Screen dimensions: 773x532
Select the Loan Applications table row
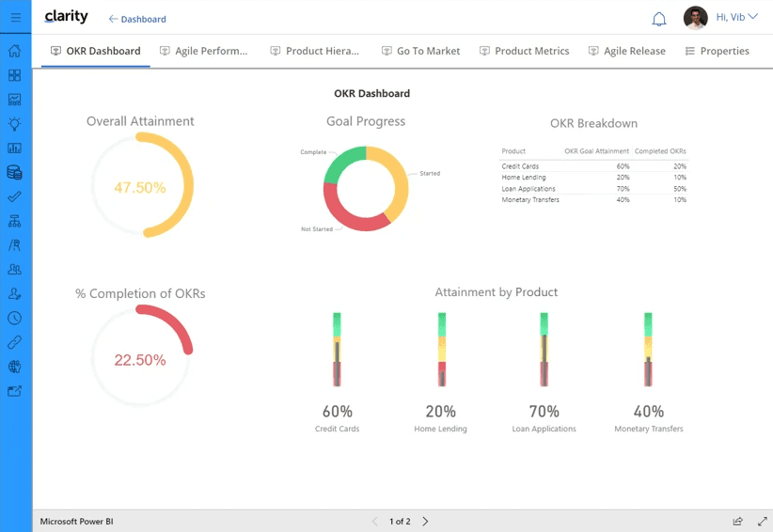(x=594, y=189)
